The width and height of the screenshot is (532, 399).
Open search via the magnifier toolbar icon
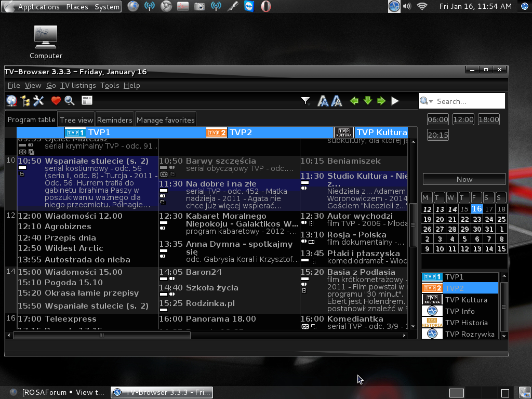click(x=70, y=100)
